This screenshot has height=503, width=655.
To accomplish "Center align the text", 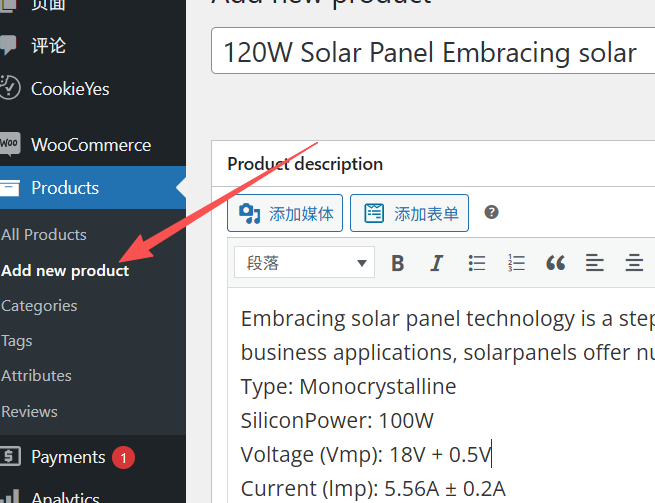I will (x=634, y=263).
